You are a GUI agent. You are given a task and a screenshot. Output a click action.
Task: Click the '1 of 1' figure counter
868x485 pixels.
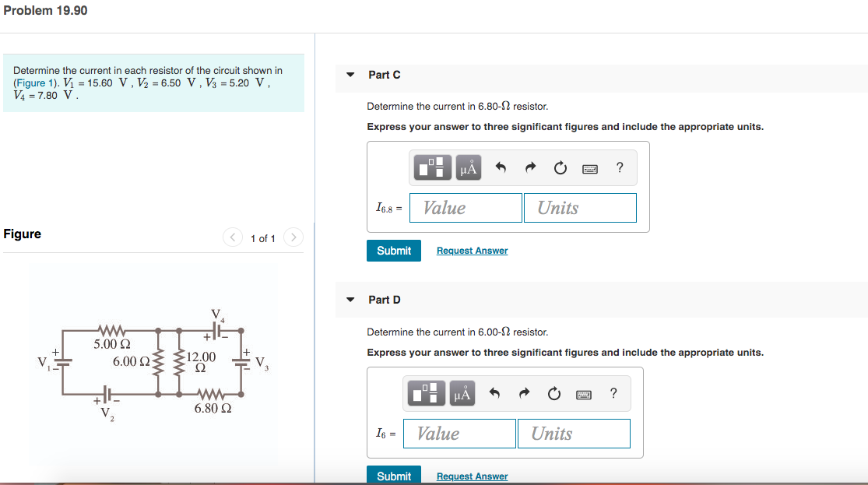[x=263, y=238]
